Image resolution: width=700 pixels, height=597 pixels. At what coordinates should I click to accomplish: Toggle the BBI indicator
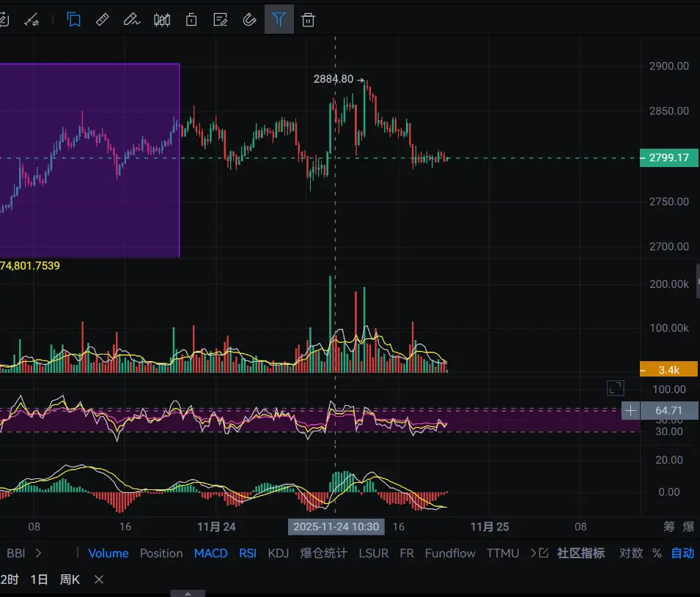click(16, 553)
